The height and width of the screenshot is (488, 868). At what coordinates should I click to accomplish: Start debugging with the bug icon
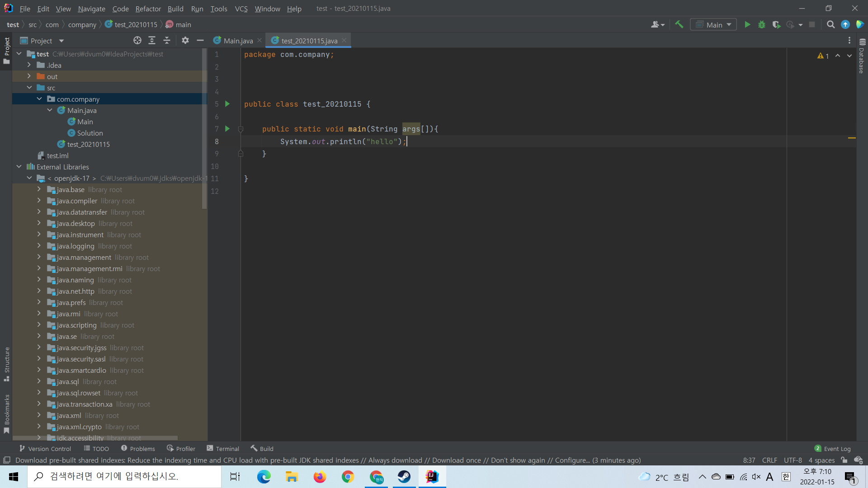tap(762, 24)
